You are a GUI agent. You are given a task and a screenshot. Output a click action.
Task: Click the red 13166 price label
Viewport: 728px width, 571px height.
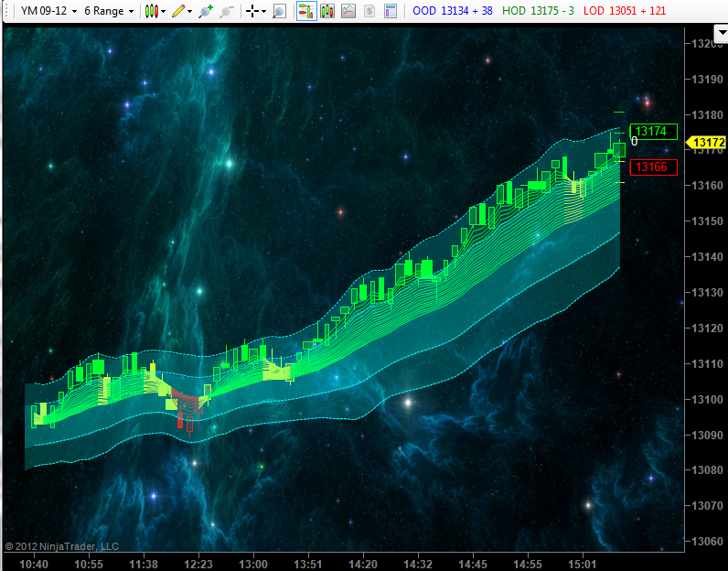click(x=653, y=167)
